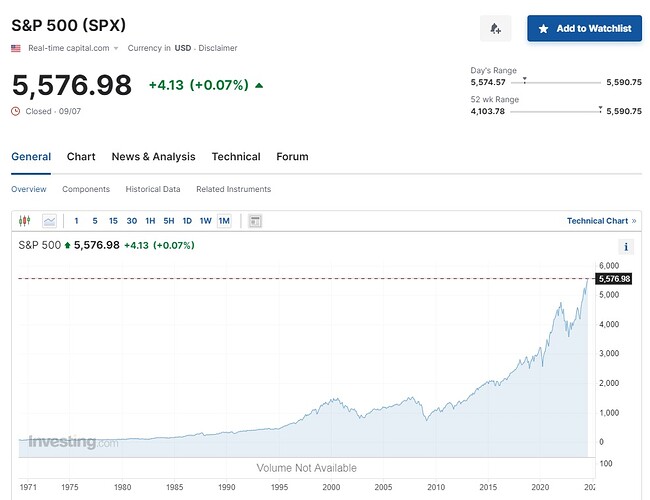Open the Disclaimer link

click(x=218, y=48)
